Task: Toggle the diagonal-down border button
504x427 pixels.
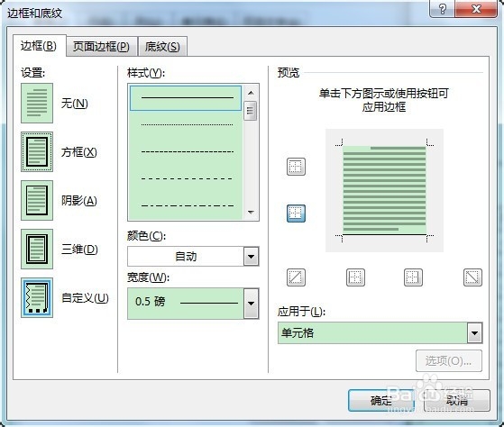Action: (472, 277)
